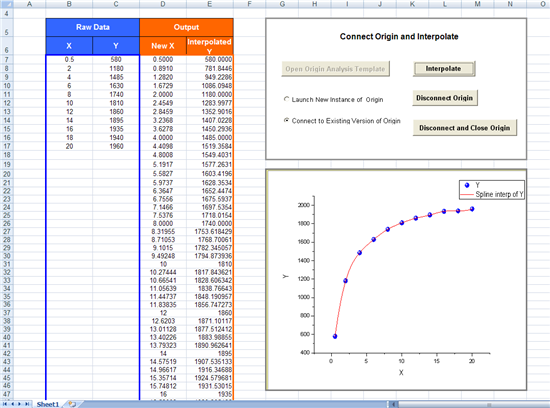Click the Interpolate button

coord(444,69)
